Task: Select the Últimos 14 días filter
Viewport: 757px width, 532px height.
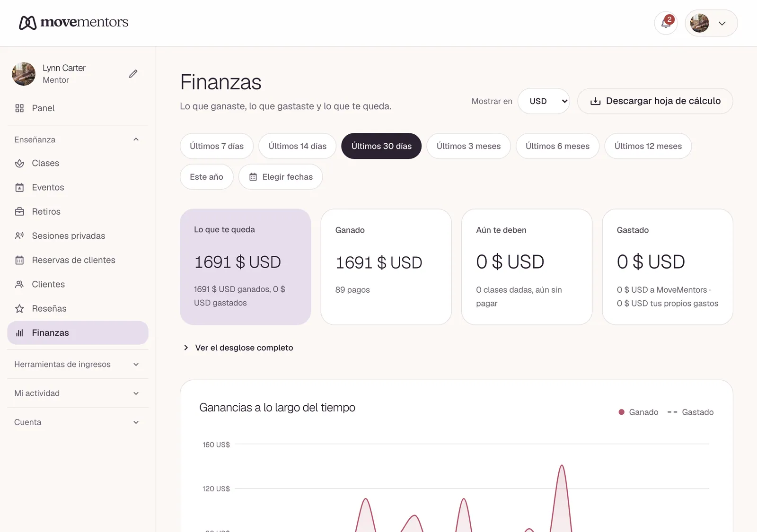Action: tap(298, 146)
